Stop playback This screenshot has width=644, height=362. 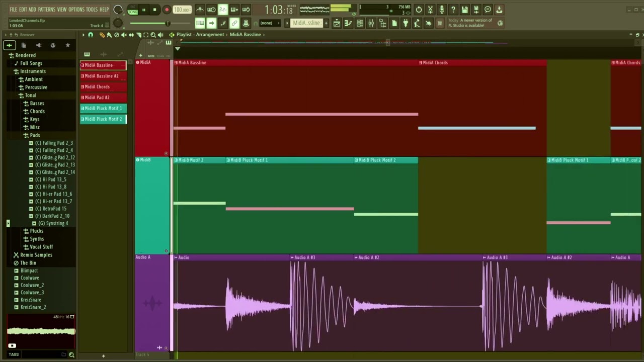pos(154,10)
